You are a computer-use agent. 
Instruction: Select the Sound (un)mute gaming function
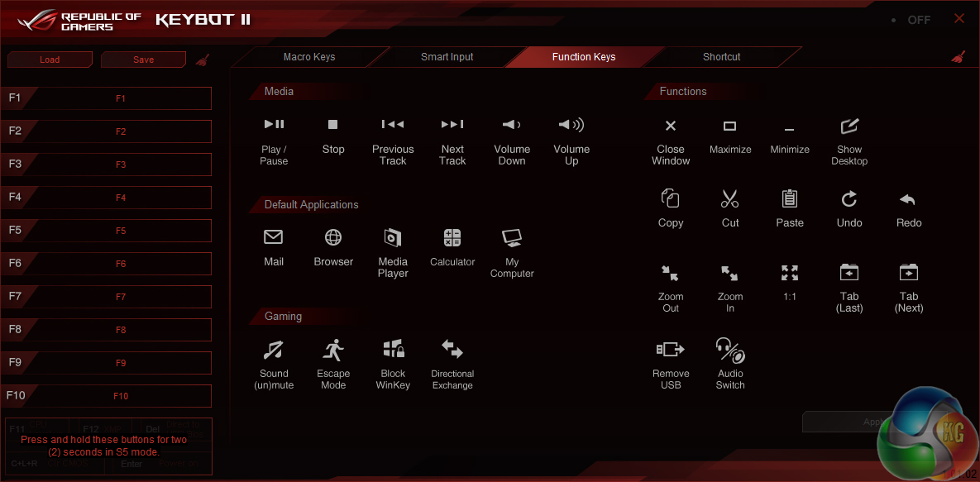(274, 350)
